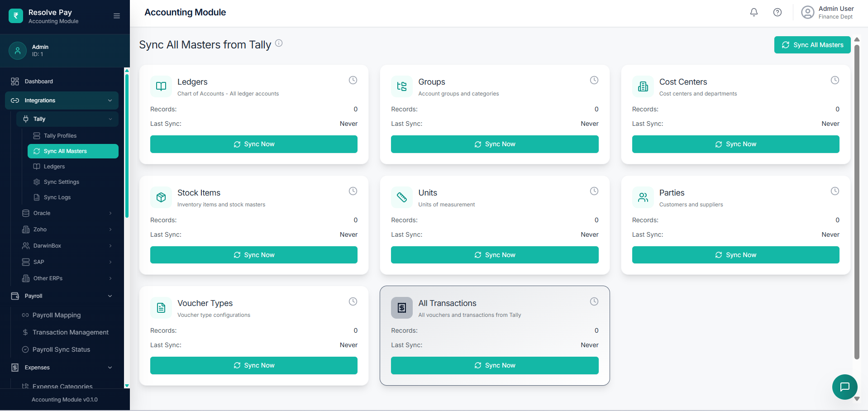Click the clock icon on Units card

(x=594, y=191)
